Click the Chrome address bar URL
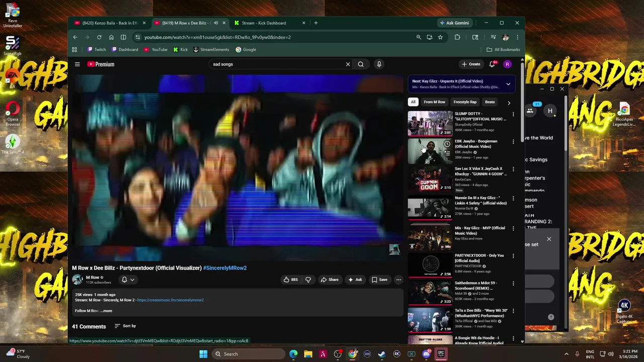 point(217,37)
